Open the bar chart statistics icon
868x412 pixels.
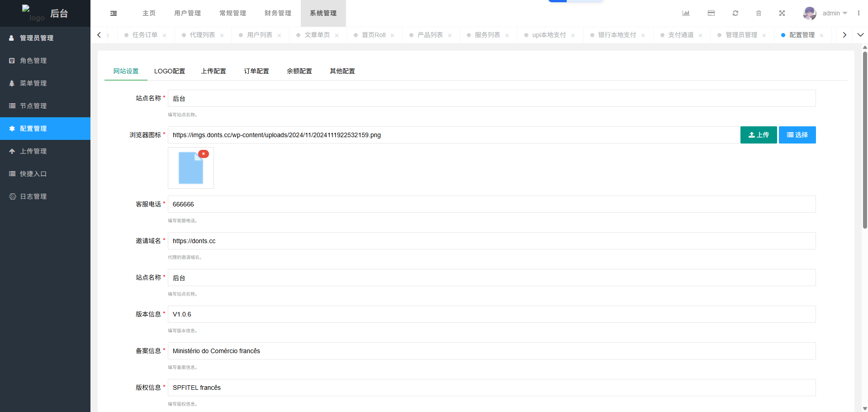(686, 13)
